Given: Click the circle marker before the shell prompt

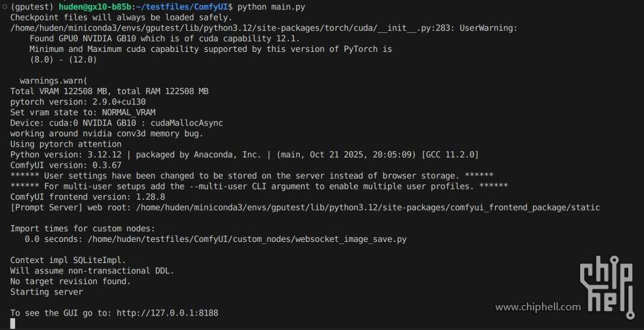Looking at the screenshot, I should pyautogui.click(x=4, y=6).
